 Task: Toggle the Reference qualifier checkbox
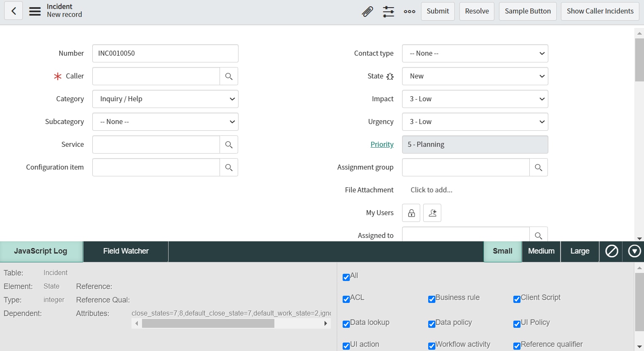tap(517, 346)
